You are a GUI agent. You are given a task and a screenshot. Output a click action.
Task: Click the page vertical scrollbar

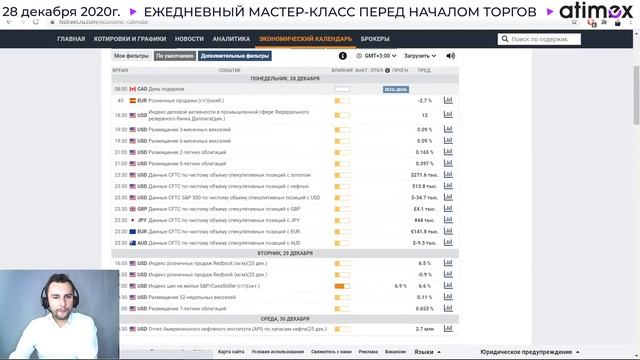click(x=636, y=95)
